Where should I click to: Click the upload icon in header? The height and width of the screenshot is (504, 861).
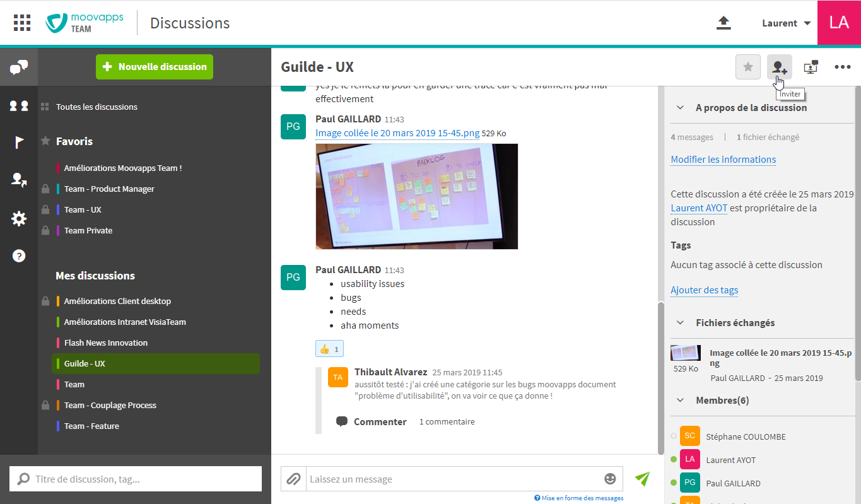coord(723,23)
